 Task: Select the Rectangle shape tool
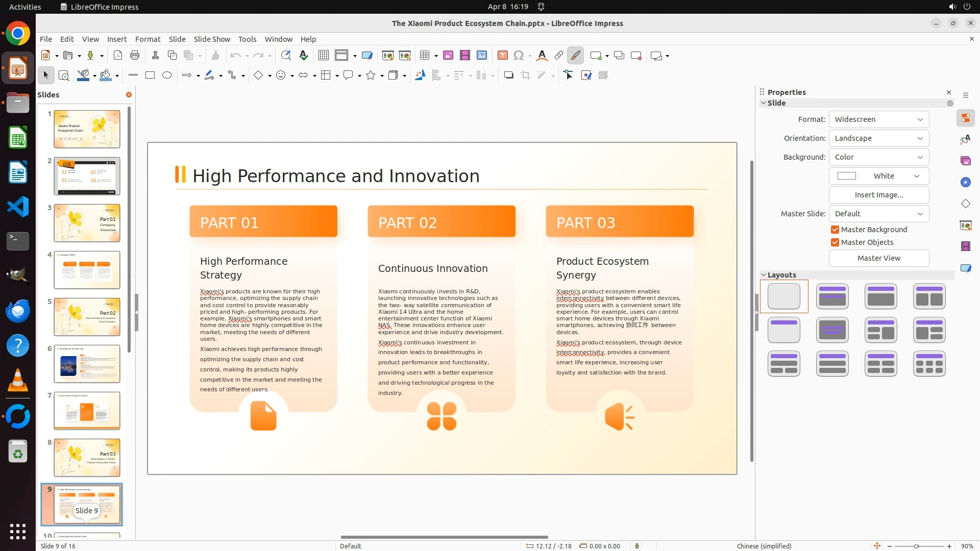coord(150,76)
